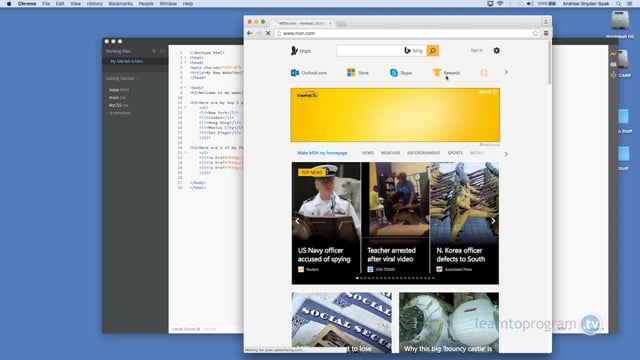Open the People menu
Viewport: 640px width, 360px height.
[x=146, y=4]
